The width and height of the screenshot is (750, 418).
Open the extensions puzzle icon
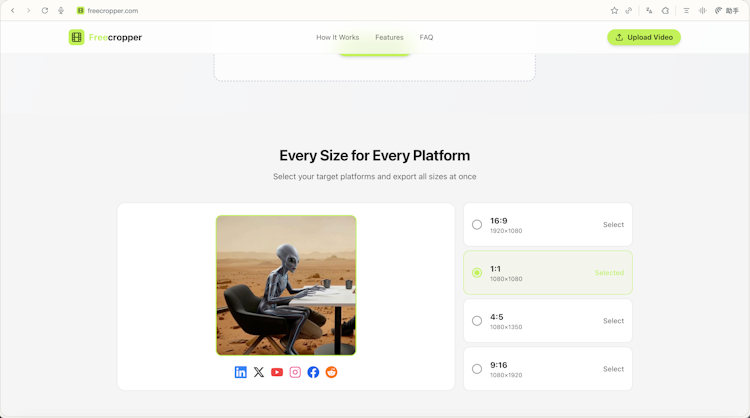coord(665,11)
